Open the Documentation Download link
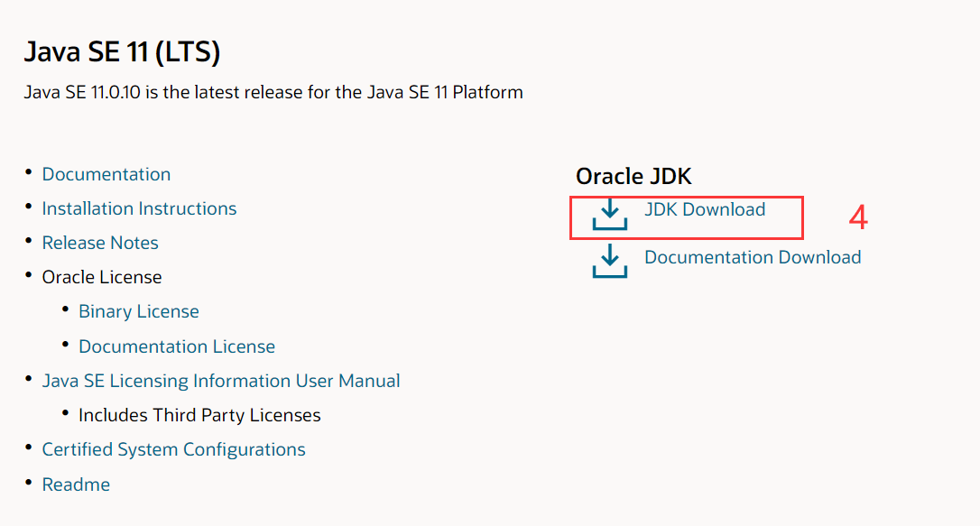This screenshot has height=526, width=980. 752,257
